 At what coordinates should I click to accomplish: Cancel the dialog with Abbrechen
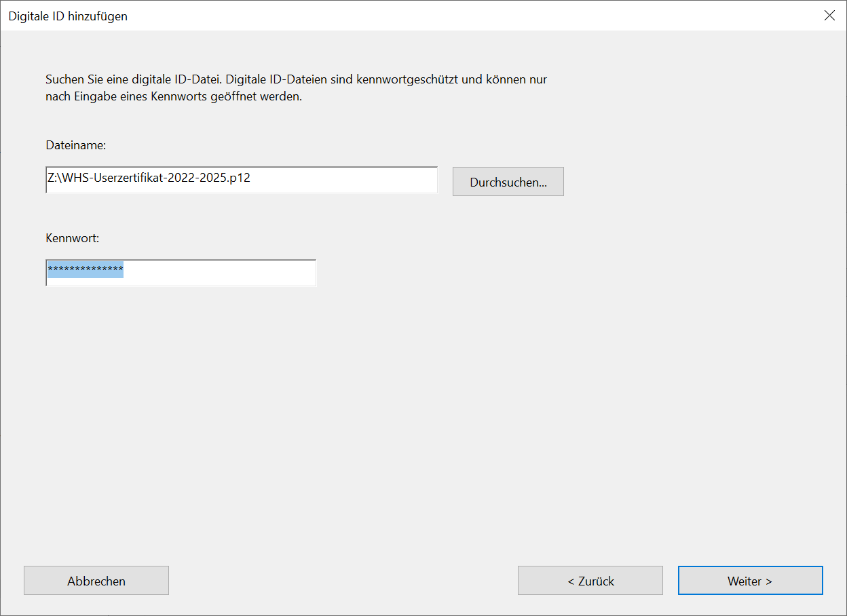click(96, 581)
